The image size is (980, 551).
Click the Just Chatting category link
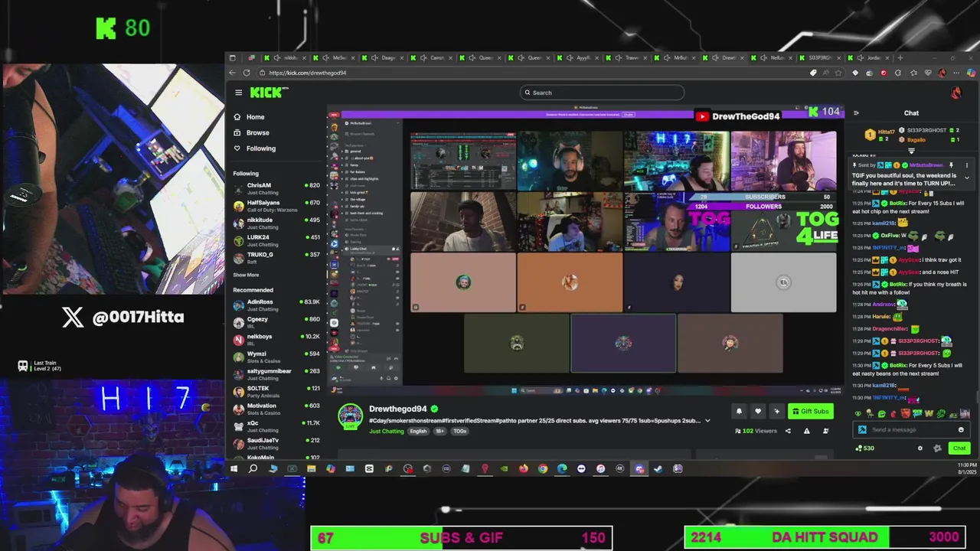coord(386,431)
